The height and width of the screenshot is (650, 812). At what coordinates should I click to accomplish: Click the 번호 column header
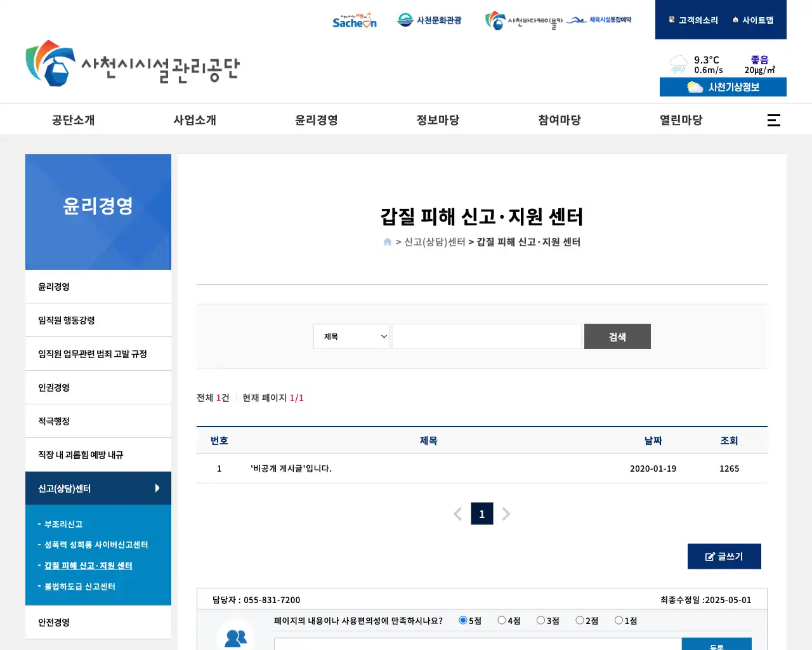[x=219, y=441]
